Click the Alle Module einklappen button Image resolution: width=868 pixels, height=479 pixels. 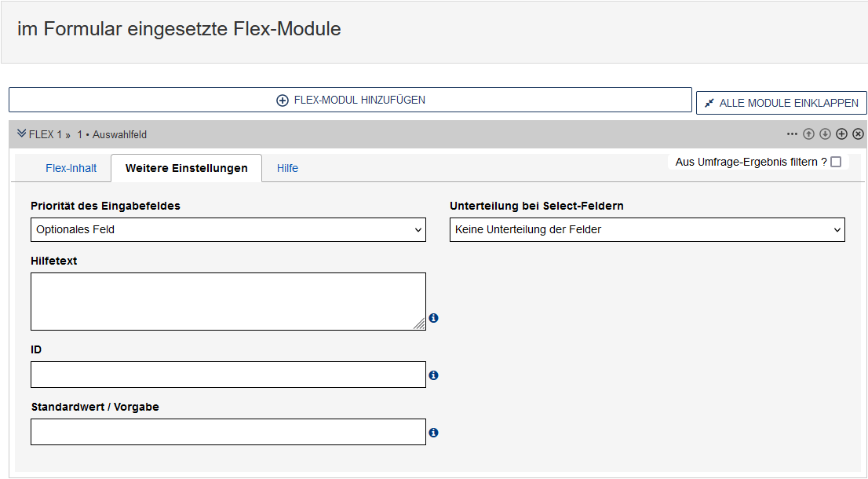[781, 103]
